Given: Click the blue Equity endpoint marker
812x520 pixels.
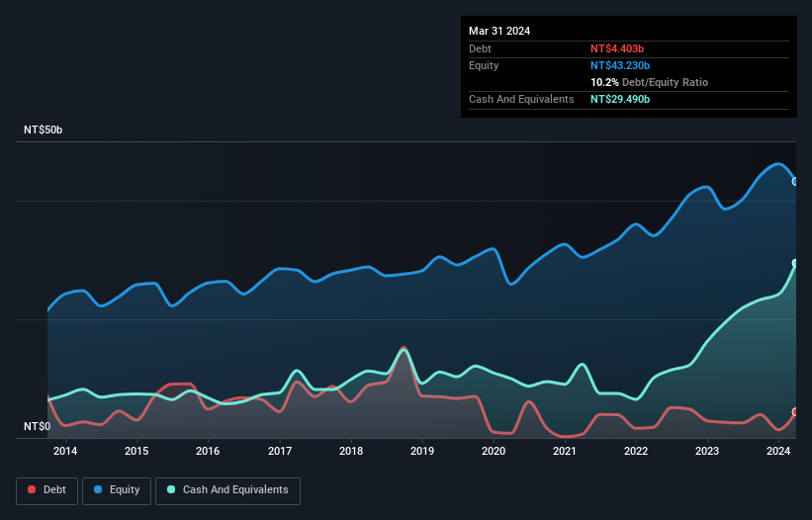Looking at the screenshot, I should click(795, 182).
